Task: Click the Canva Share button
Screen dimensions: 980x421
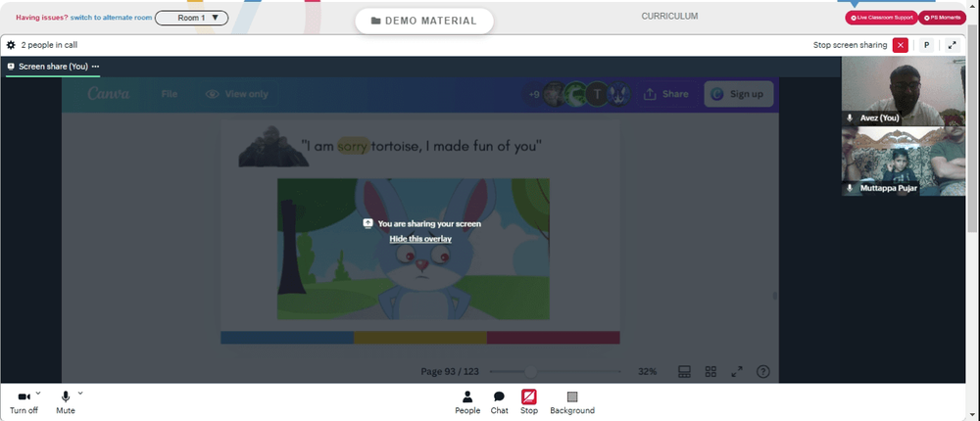Action: tap(666, 94)
